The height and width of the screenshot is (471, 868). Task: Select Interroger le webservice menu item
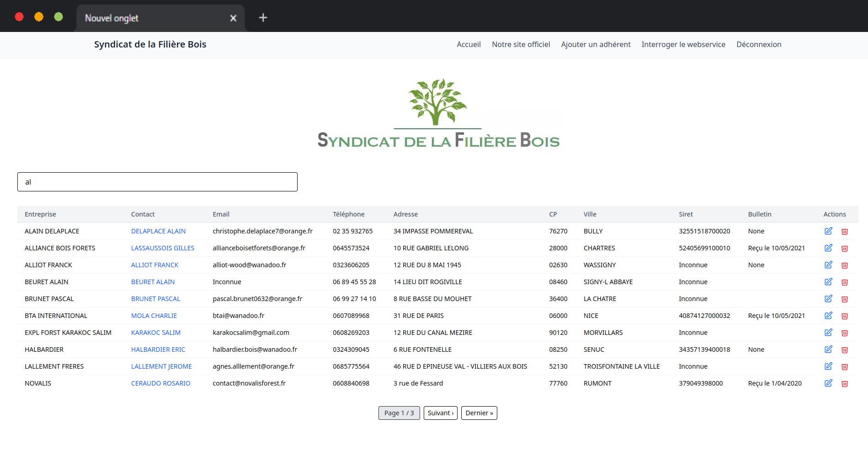coord(683,44)
